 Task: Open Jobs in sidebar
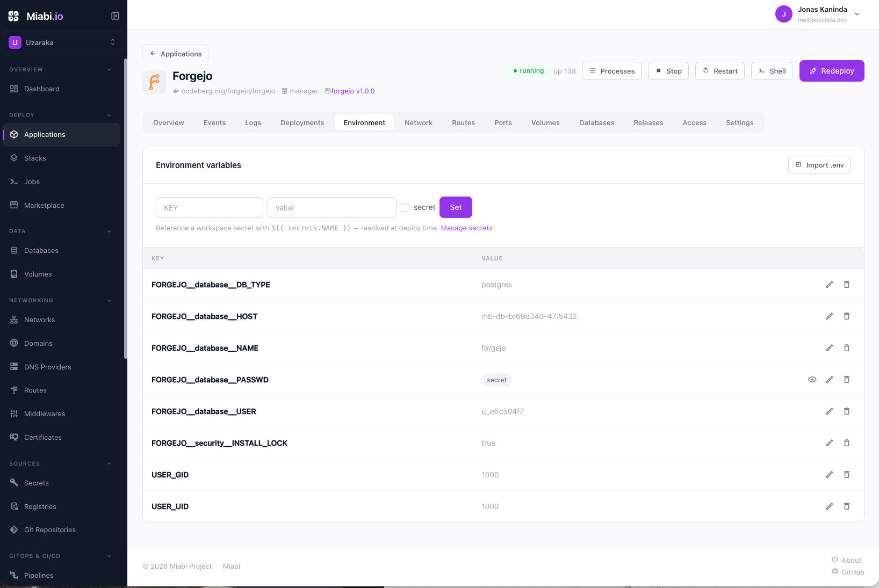click(x=61, y=182)
